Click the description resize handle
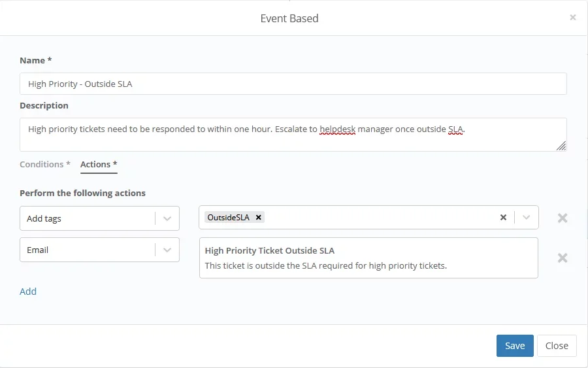The image size is (588, 368). pyautogui.click(x=561, y=146)
